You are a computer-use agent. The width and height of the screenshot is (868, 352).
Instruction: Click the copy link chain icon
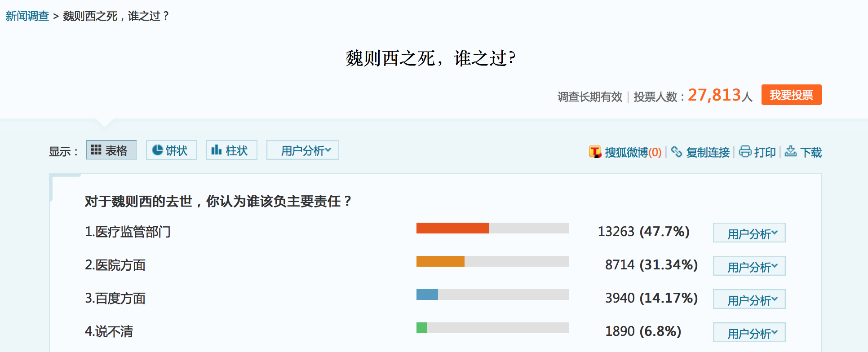coord(676,152)
